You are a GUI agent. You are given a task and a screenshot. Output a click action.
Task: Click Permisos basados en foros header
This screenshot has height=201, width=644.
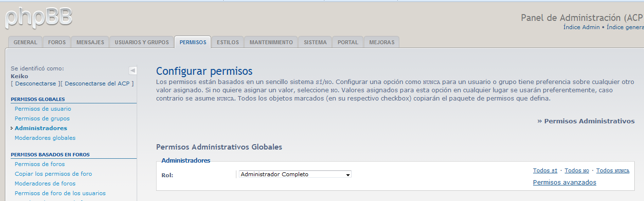50,154
